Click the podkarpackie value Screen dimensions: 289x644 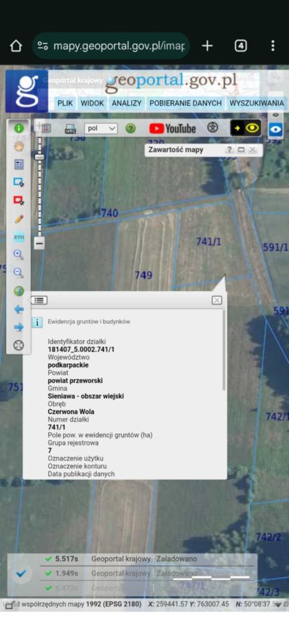[x=68, y=365]
